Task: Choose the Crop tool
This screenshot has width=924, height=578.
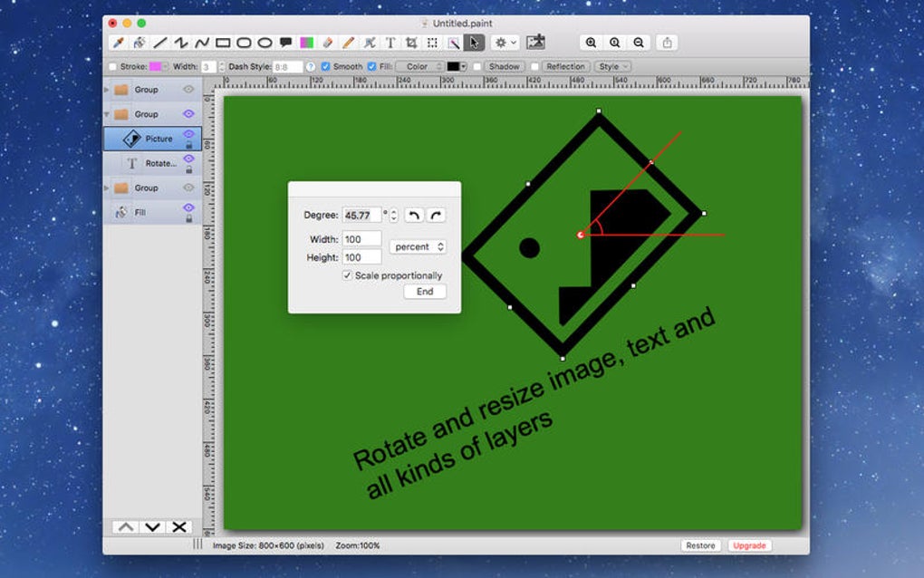Action: pyautogui.click(x=411, y=43)
